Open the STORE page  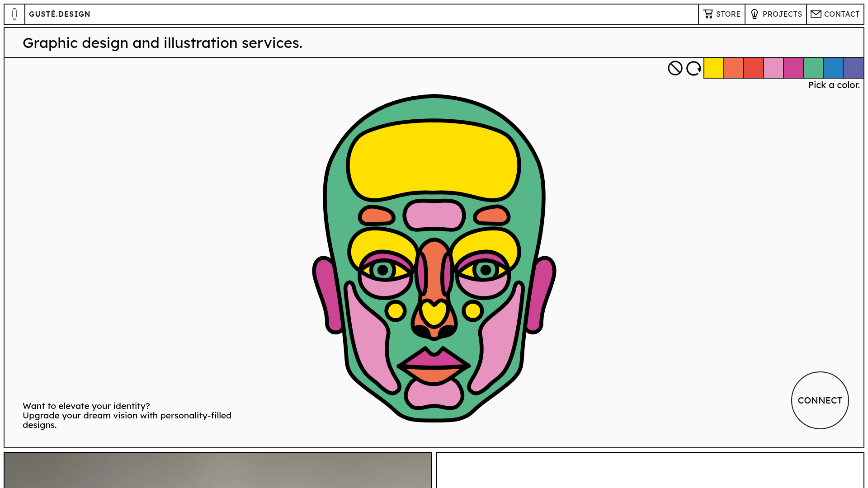pyautogui.click(x=729, y=14)
